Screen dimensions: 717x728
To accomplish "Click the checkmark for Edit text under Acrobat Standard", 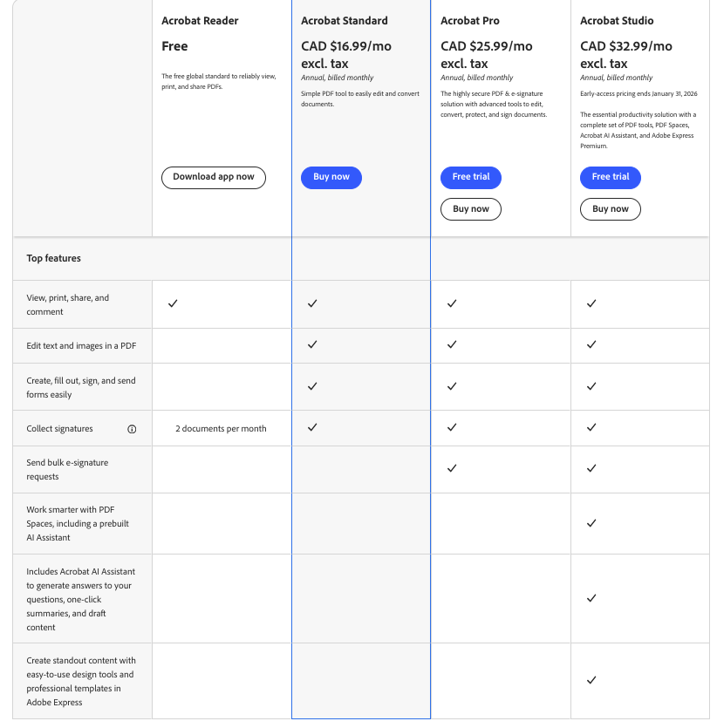I will point(311,344).
